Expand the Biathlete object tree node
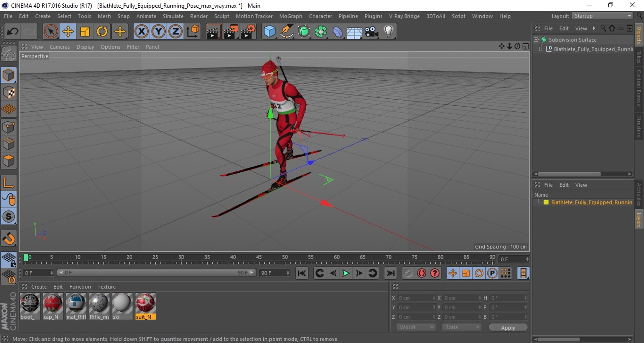The width and height of the screenshot is (644, 343). click(541, 49)
